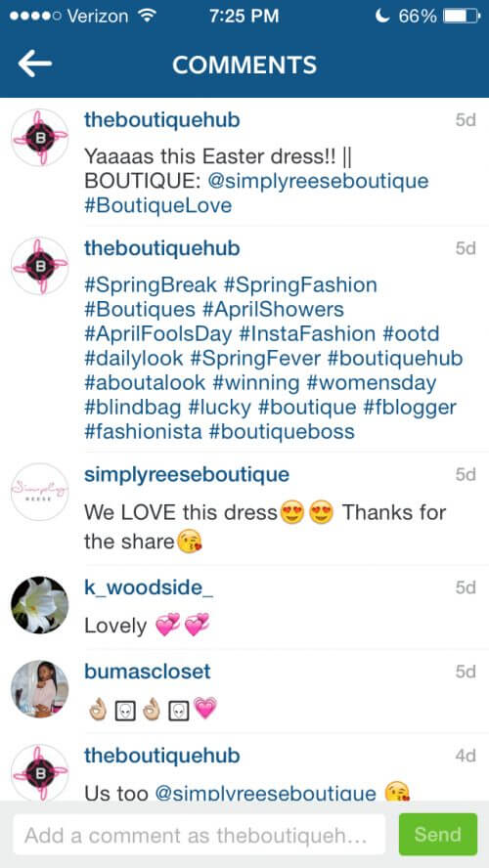This screenshot has height=868, width=489.
Task: Tap simplyreeseboutique commenter username
Action: tap(187, 474)
